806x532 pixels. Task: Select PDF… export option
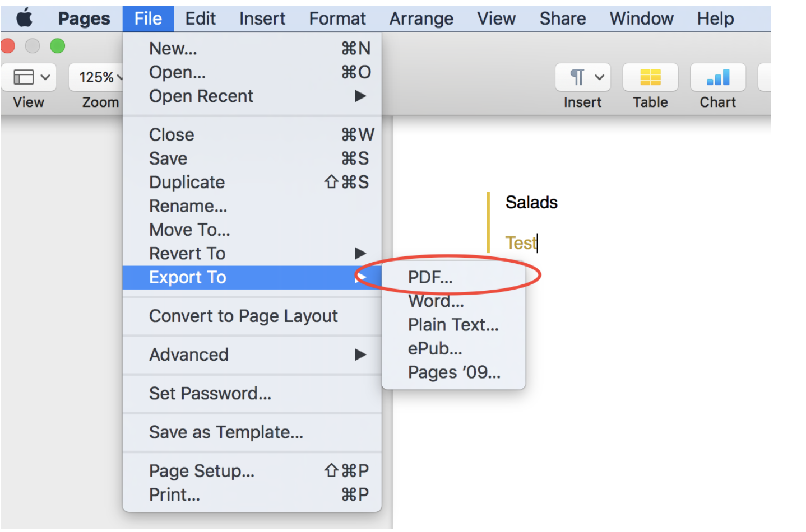point(453,277)
